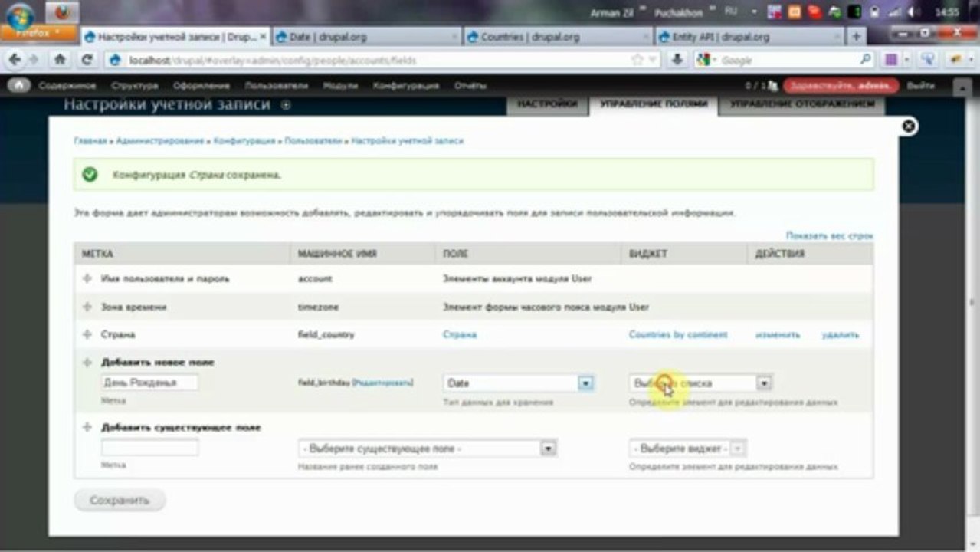Grab the drag handle for Страна row
This screenshot has width=980, height=552.
87,335
